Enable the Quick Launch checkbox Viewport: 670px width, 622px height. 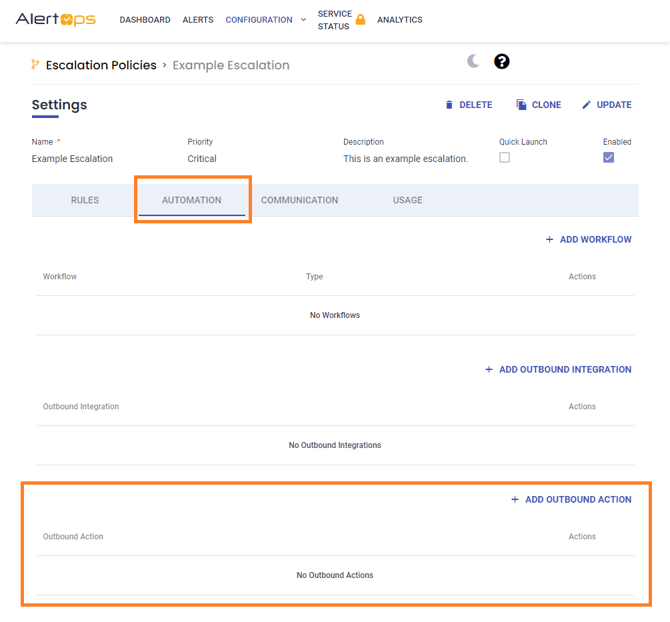[x=505, y=158]
